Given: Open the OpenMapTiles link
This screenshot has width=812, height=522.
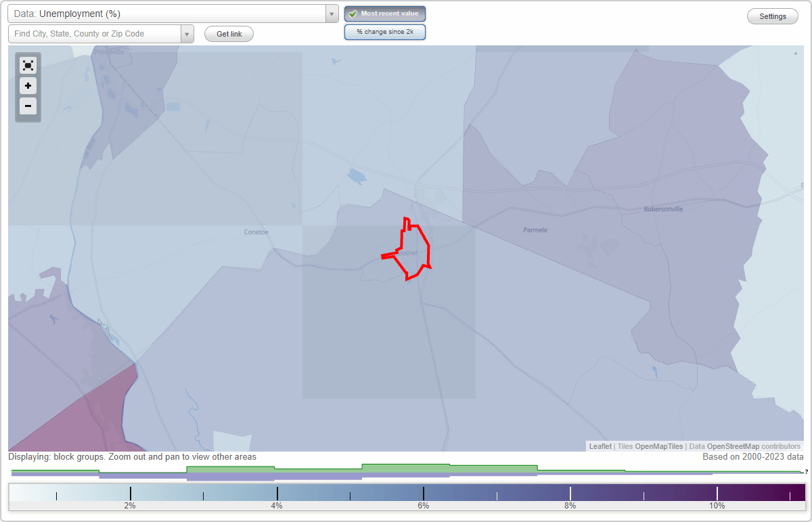Looking at the screenshot, I should [658, 446].
